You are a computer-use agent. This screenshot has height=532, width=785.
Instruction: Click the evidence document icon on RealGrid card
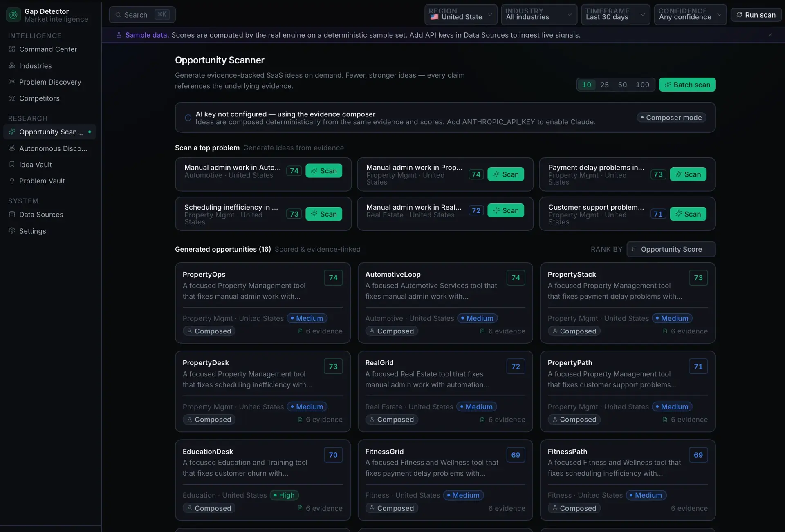point(482,420)
